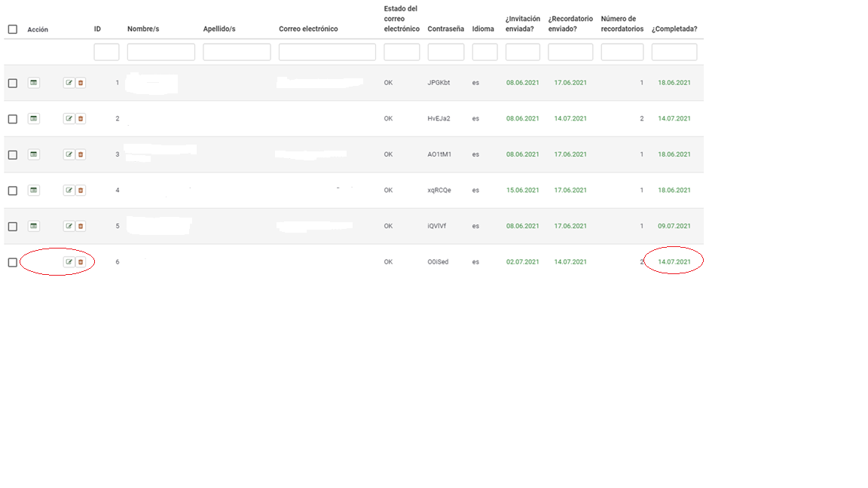Focus the ¿Invitación enviada? filter field
The height and width of the screenshot is (488, 868).
[523, 52]
